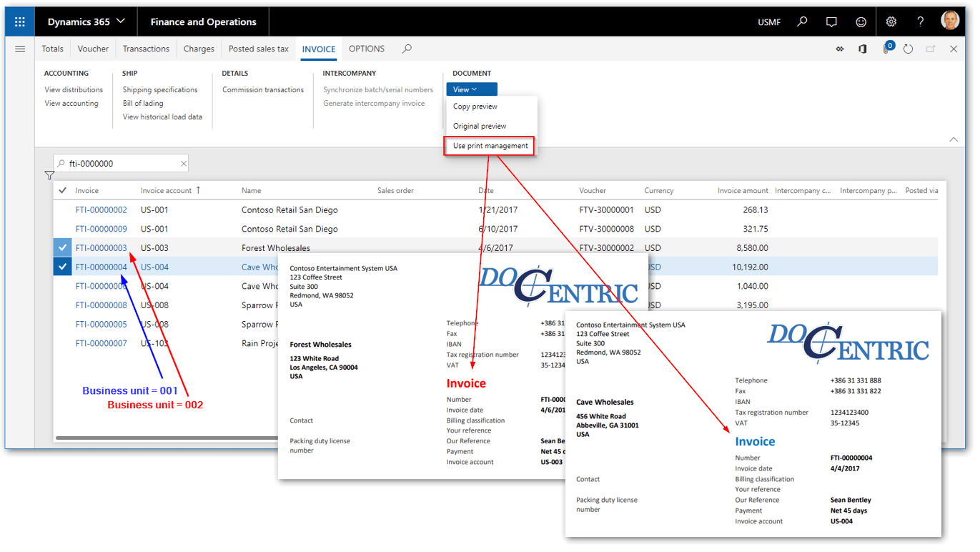
Task: Open Commission transactions
Action: coord(263,89)
